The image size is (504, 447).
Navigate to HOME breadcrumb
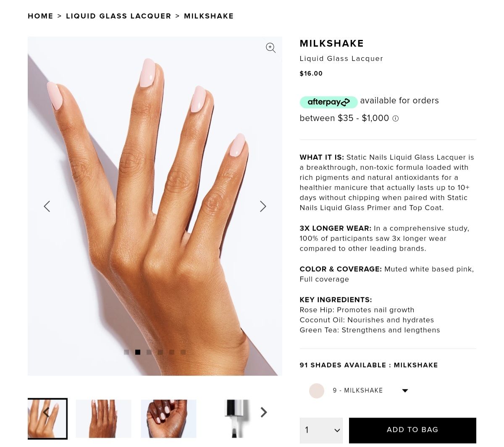tap(40, 16)
